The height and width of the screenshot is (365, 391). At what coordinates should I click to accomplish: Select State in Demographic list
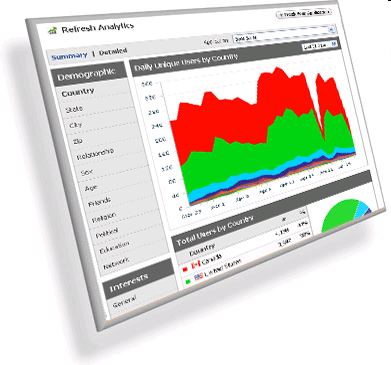pos(74,109)
